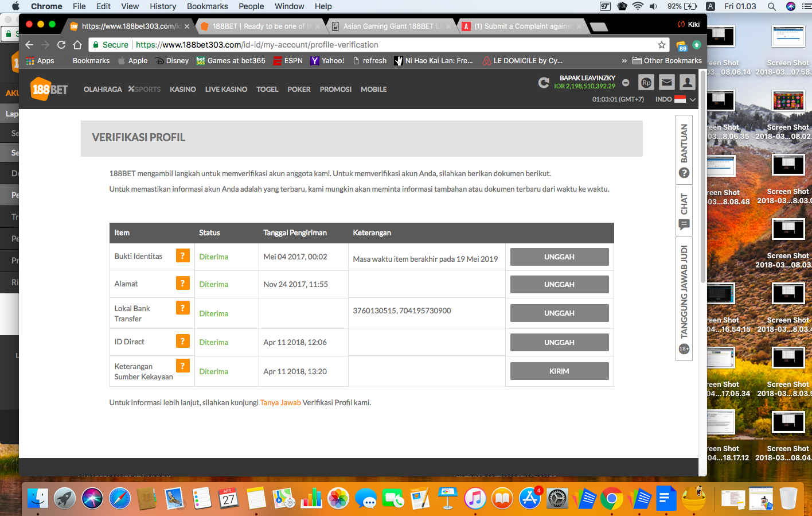Click UNGGAH for Bukti Identitas

point(559,257)
